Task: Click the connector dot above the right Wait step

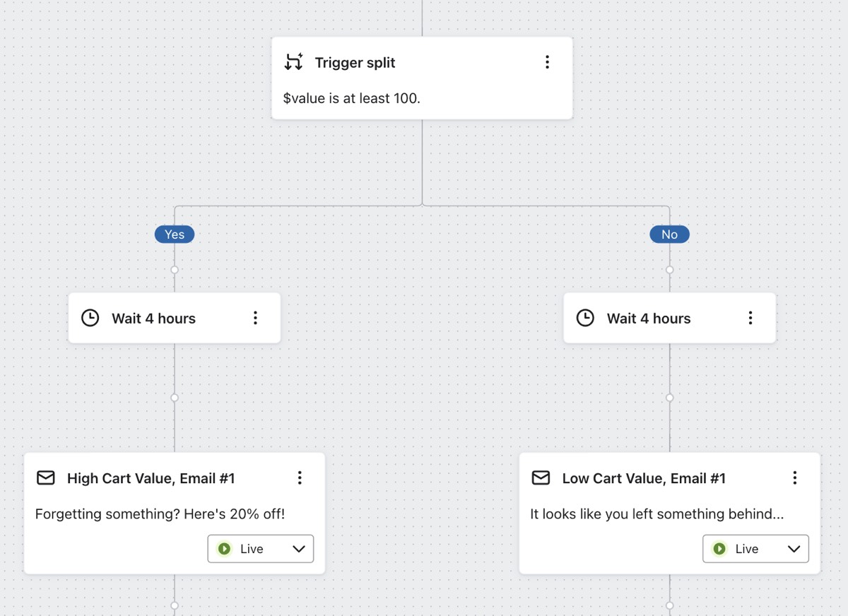Action: (669, 269)
